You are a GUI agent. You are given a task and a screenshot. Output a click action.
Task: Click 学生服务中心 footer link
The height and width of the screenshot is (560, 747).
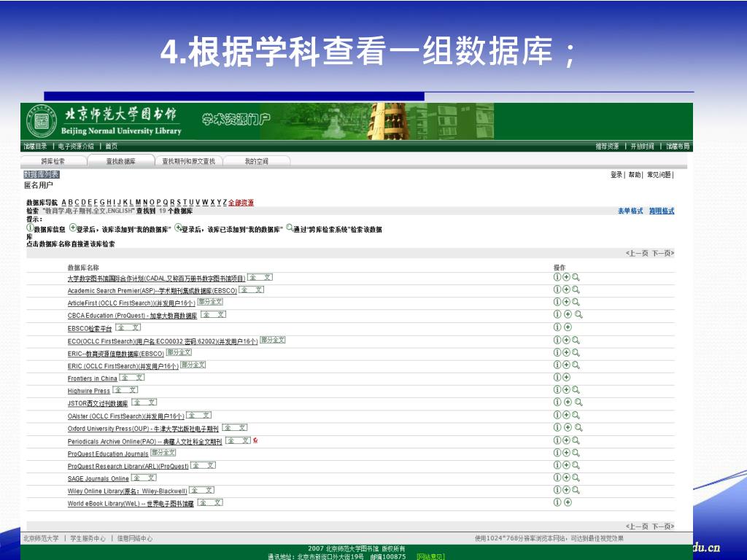(x=88, y=538)
